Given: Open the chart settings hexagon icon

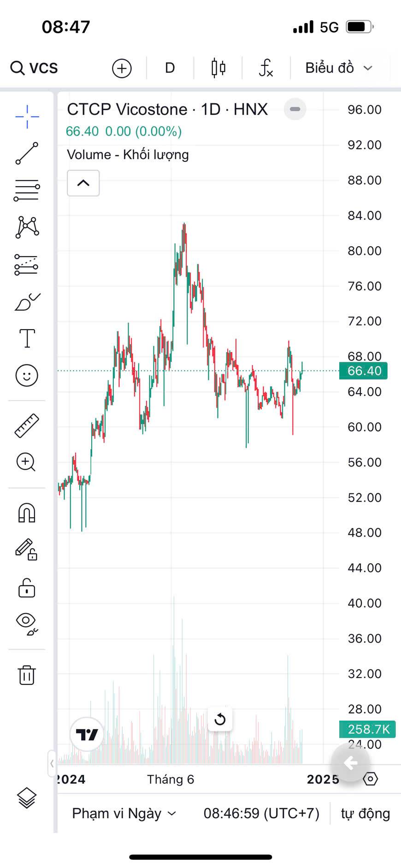Looking at the screenshot, I should pos(371,779).
